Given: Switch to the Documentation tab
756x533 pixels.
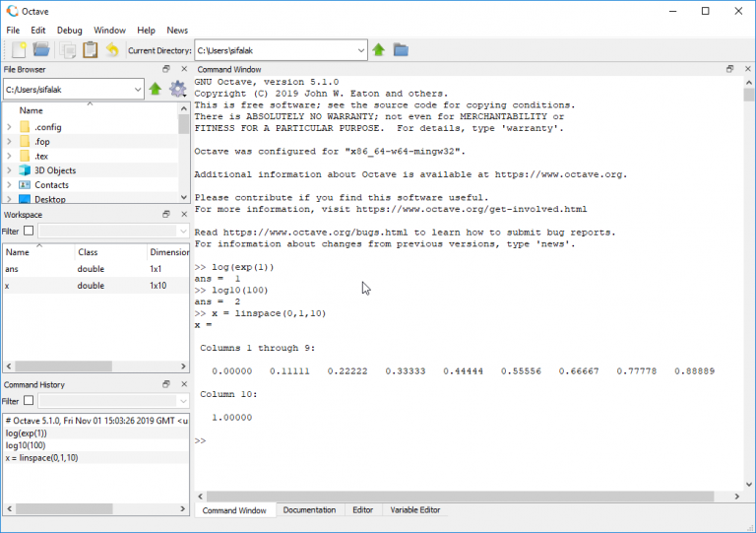Looking at the screenshot, I should point(309,509).
